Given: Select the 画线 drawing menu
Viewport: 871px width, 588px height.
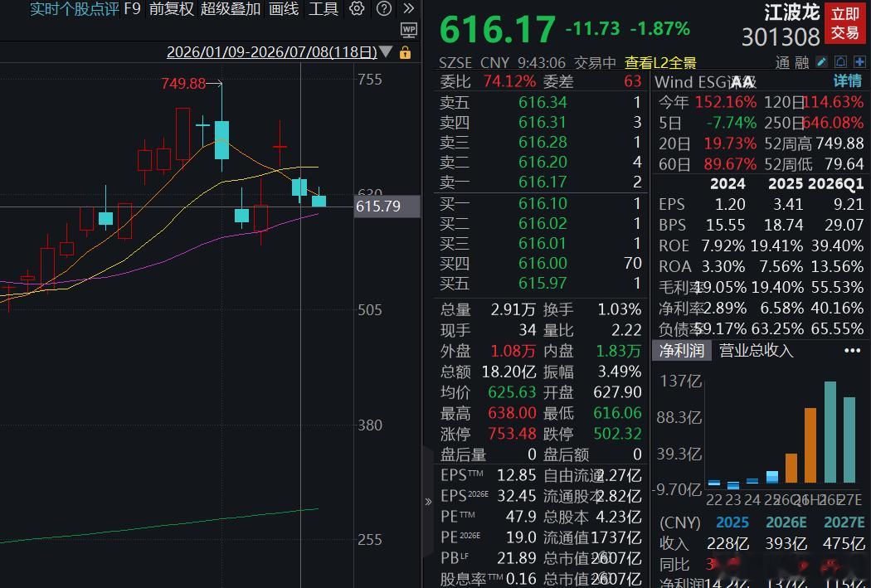Looking at the screenshot, I should pyautogui.click(x=284, y=8).
